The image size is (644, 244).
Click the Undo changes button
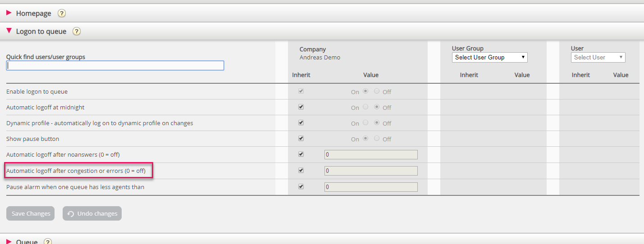[92, 213]
